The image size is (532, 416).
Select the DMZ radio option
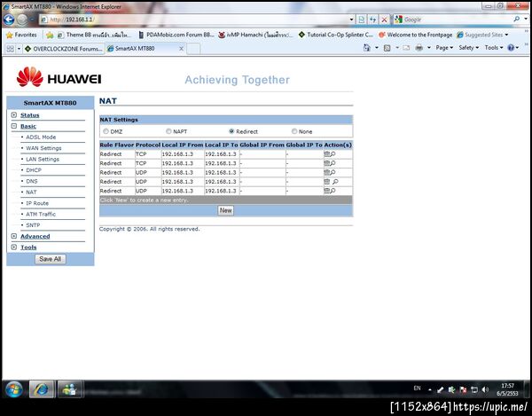click(106, 131)
